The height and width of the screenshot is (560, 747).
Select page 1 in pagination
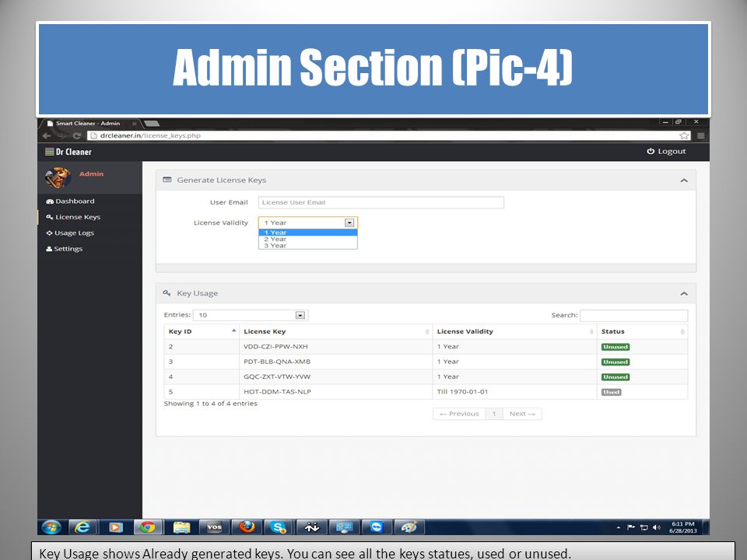[x=494, y=414]
